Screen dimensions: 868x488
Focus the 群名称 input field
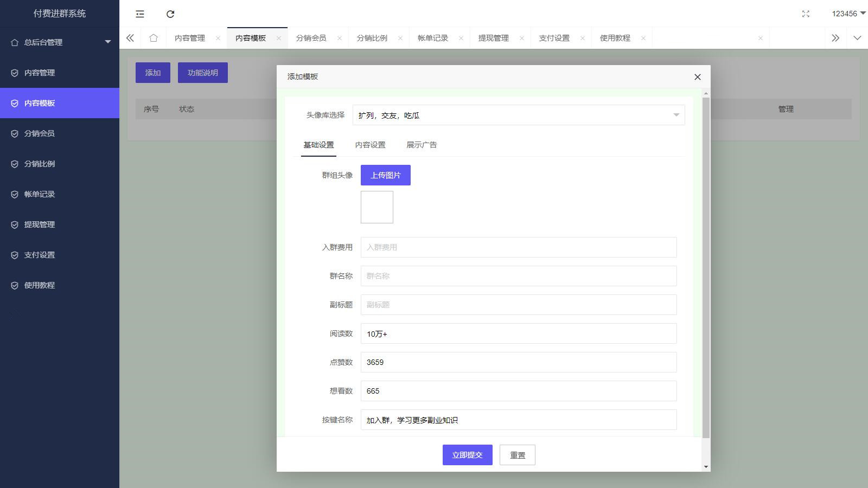519,276
